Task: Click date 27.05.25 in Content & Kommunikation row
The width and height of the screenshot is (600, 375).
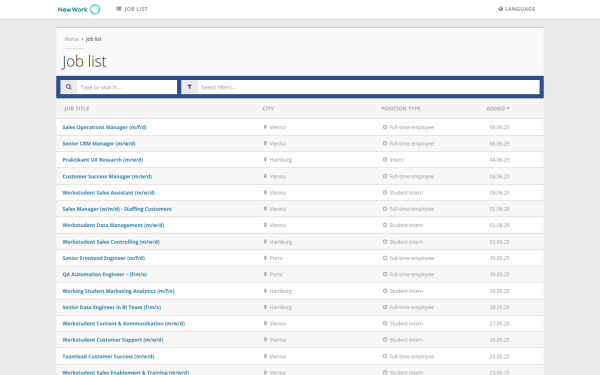Action: coord(499,324)
